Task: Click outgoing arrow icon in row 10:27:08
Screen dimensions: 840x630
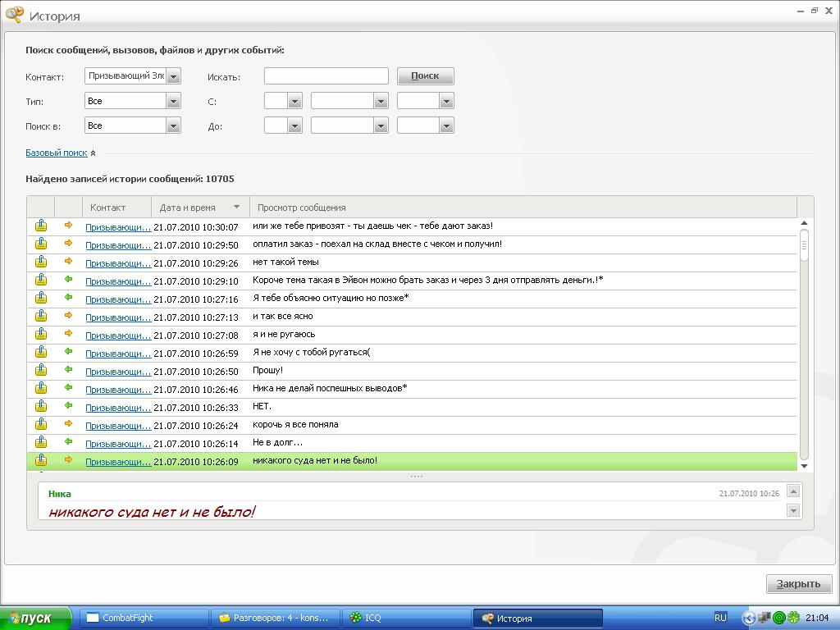Action: tap(68, 333)
